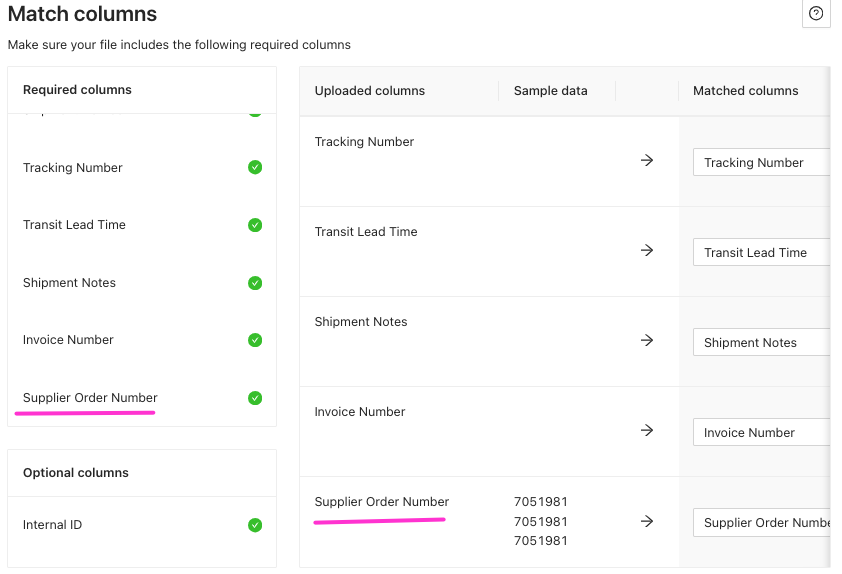Open Invoice Number matched column dropdown
This screenshot has width=842, height=574.
(x=761, y=432)
